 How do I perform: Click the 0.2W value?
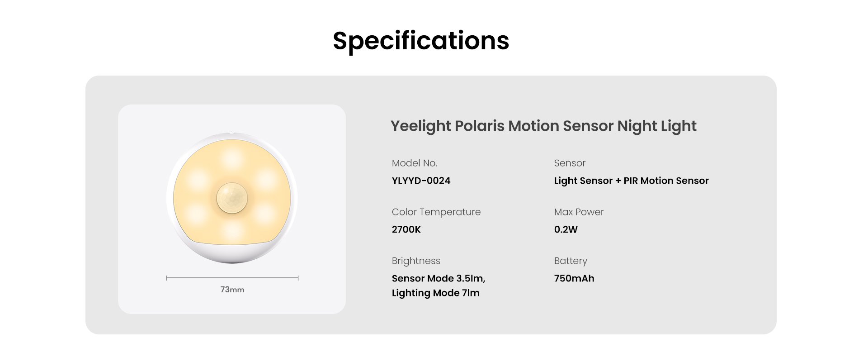(x=566, y=229)
